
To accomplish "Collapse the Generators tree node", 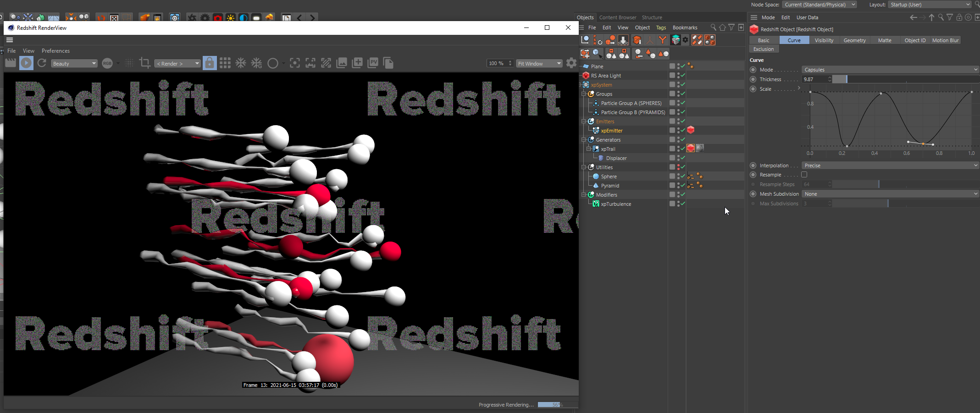I will tap(584, 139).
